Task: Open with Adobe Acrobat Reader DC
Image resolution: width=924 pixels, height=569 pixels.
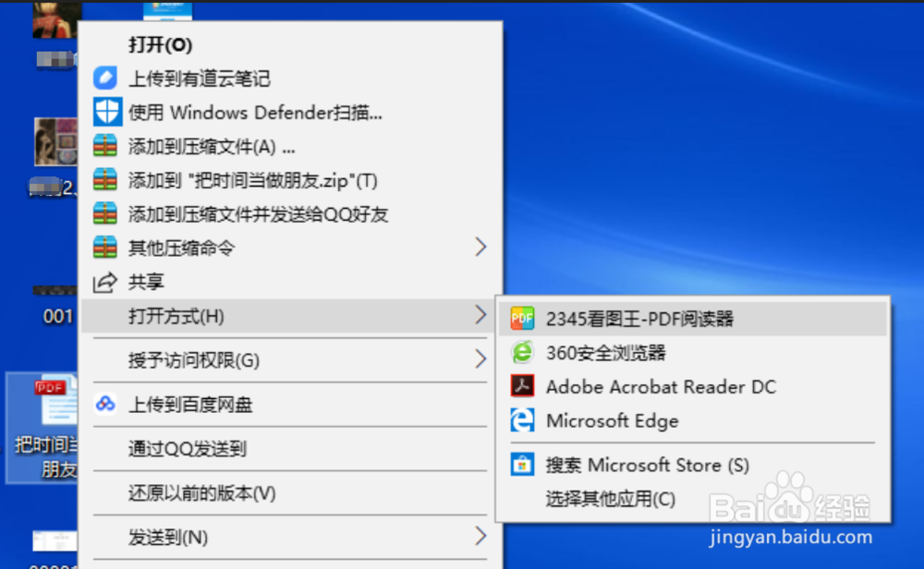Action: pyautogui.click(x=693, y=386)
